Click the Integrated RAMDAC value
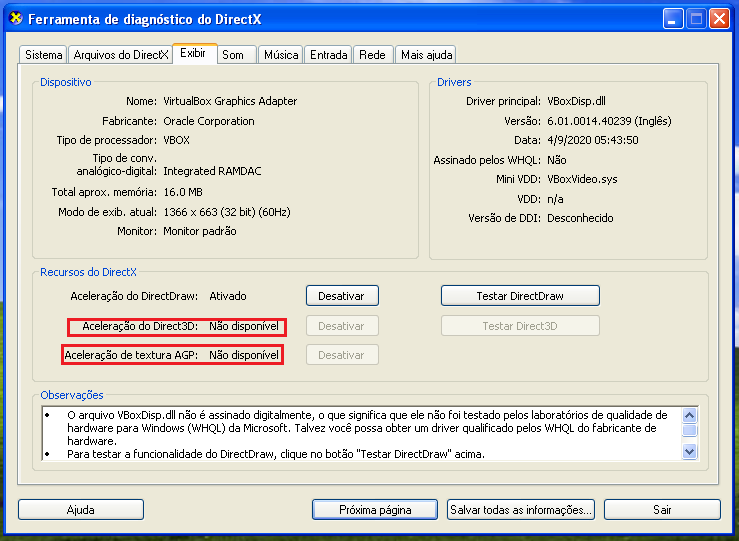The width and height of the screenshot is (739, 541). tap(212, 171)
